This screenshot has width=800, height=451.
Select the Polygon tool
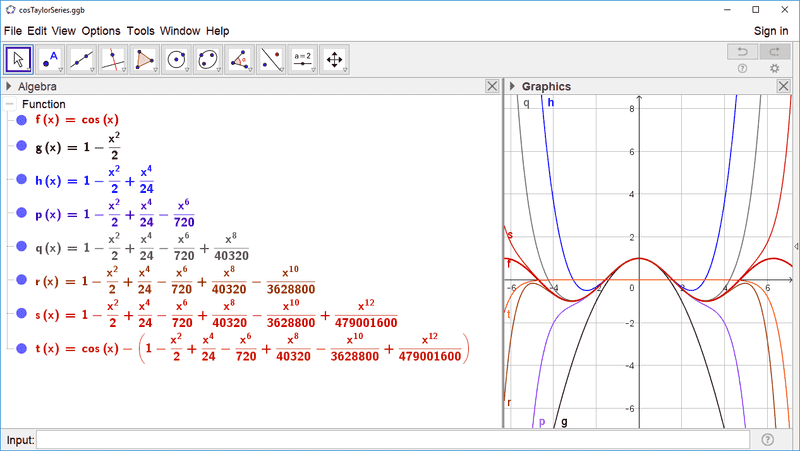[146, 59]
